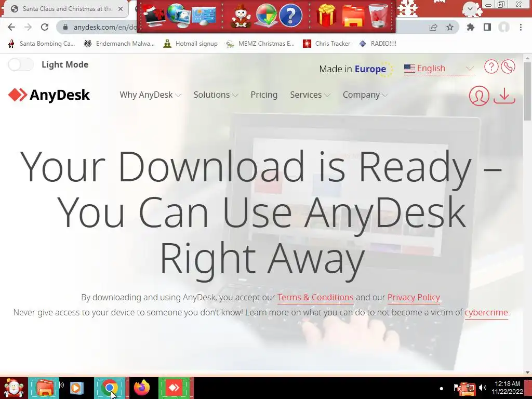532x399 pixels.
Task: Open the tab search chevron button
Action: [470, 9]
